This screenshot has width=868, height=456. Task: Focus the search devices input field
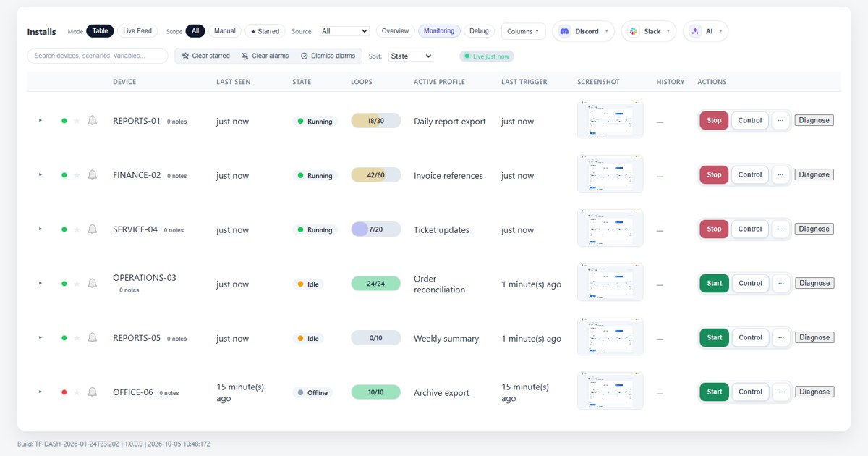click(x=98, y=56)
